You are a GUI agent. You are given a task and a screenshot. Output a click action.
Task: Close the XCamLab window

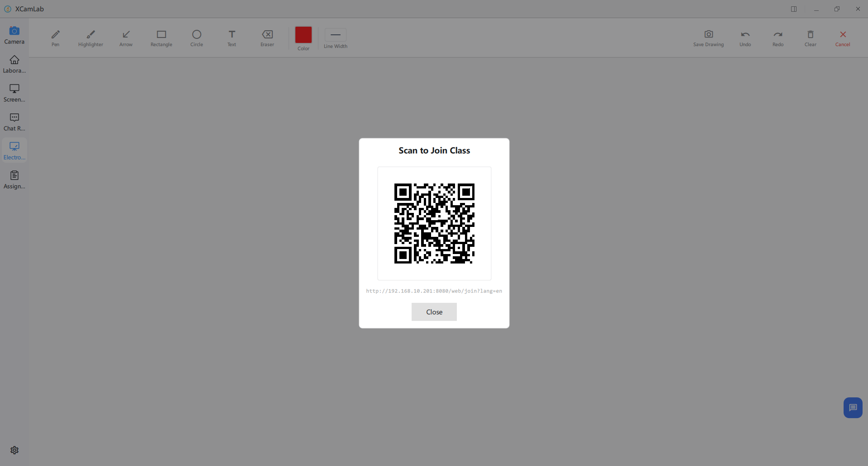pyautogui.click(x=858, y=9)
